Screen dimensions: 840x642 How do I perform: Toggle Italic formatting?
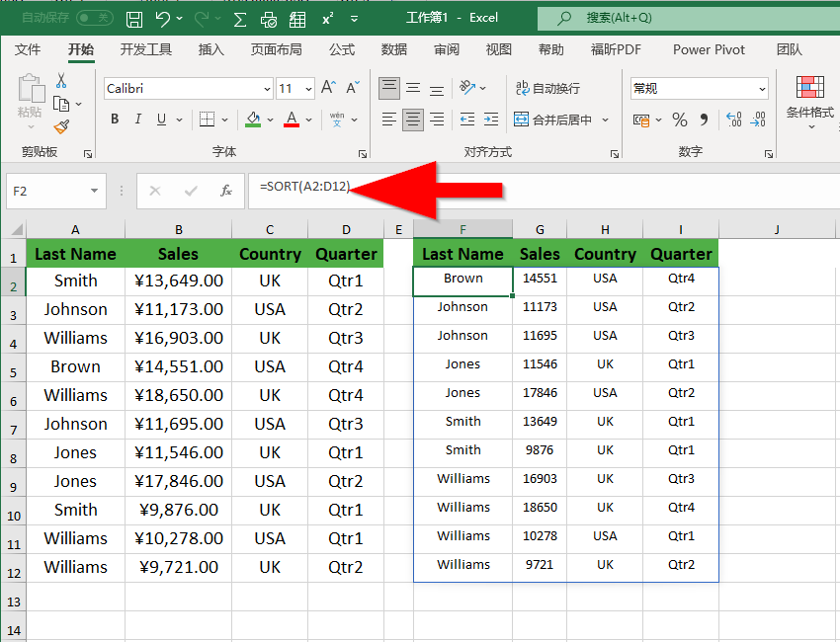click(x=137, y=120)
